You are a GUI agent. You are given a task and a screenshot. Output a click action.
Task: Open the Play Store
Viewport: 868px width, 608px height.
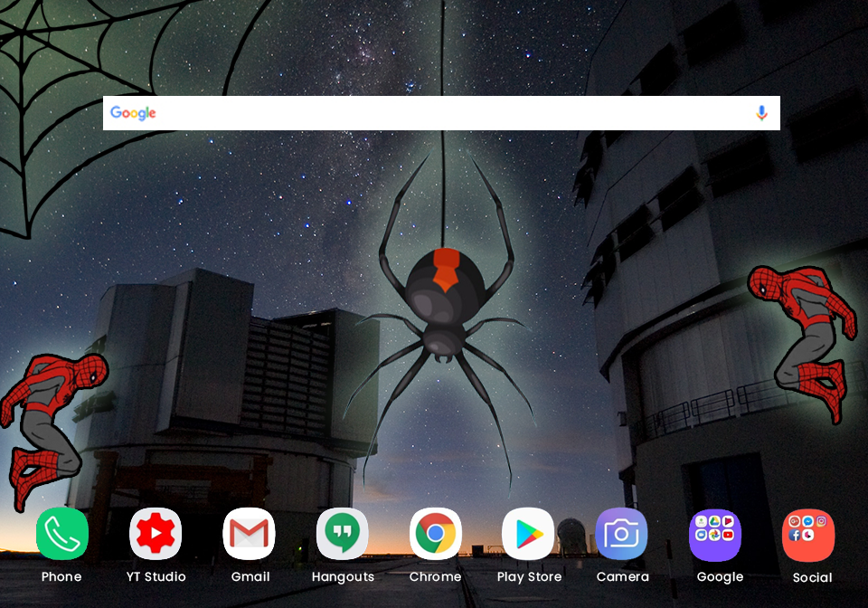[x=529, y=533]
